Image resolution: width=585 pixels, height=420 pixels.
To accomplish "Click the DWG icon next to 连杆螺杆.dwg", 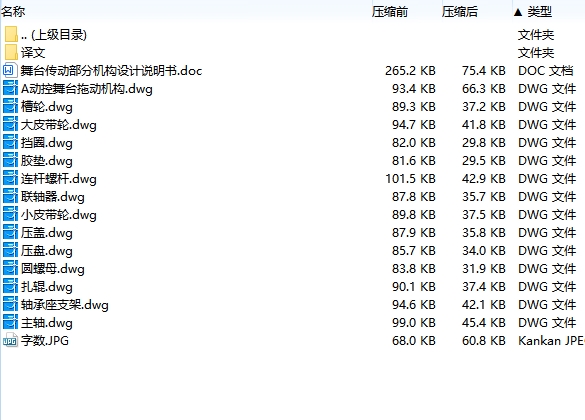I will coord(10,178).
